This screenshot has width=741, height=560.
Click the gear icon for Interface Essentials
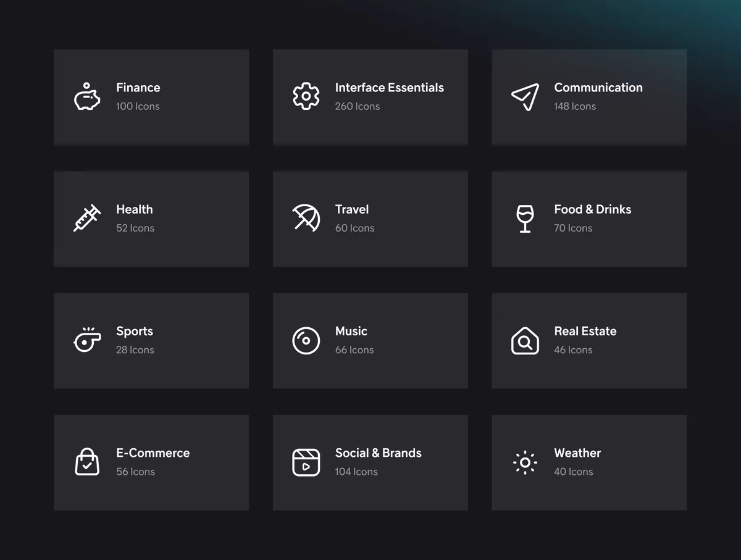[306, 97]
